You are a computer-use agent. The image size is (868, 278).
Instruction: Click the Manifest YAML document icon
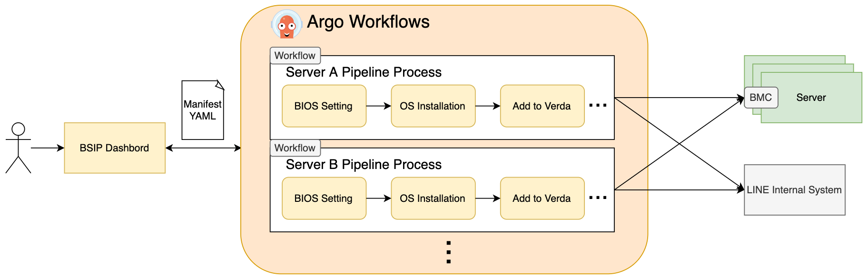tap(203, 110)
